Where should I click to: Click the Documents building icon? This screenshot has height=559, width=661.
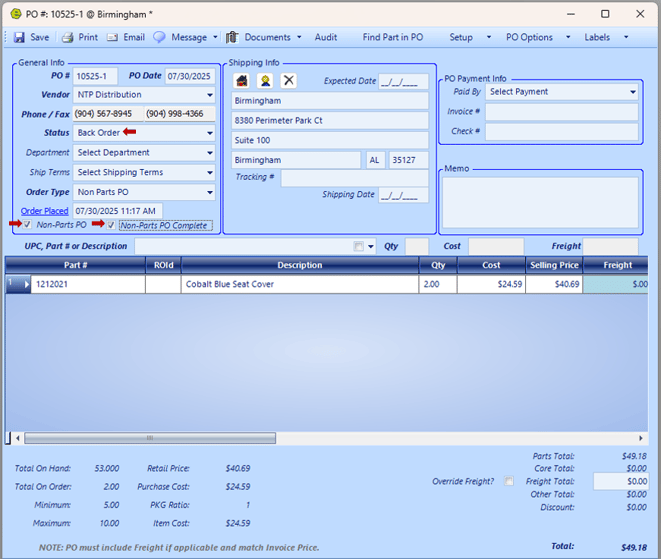pyautogui.click(x=232, y=37)
